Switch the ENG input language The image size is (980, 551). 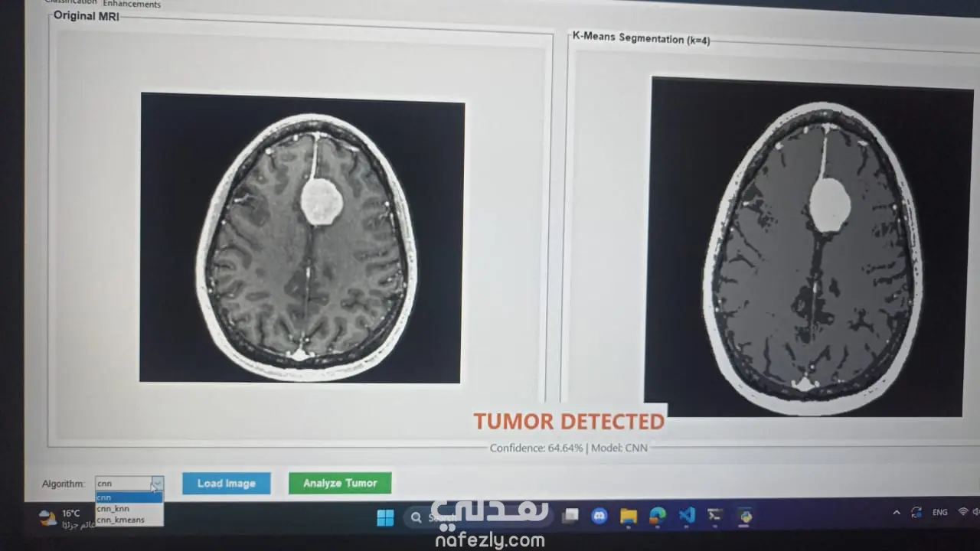pos(940,513)
